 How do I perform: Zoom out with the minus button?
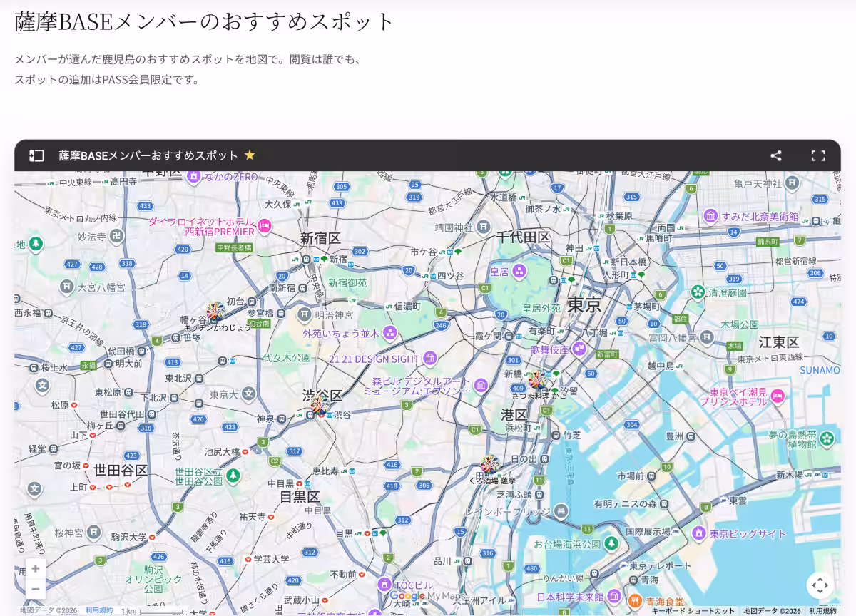pyautogui.click(x=36, y=589)
